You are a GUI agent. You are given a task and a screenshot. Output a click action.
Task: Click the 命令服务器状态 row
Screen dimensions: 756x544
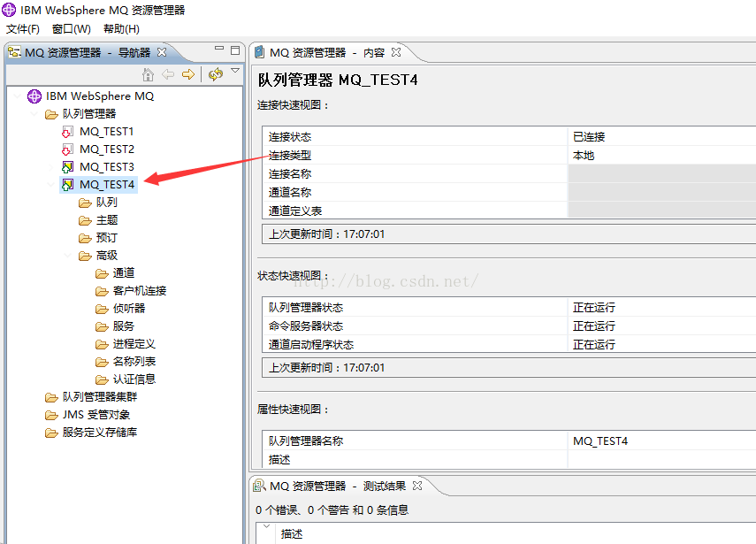[509, 326]
